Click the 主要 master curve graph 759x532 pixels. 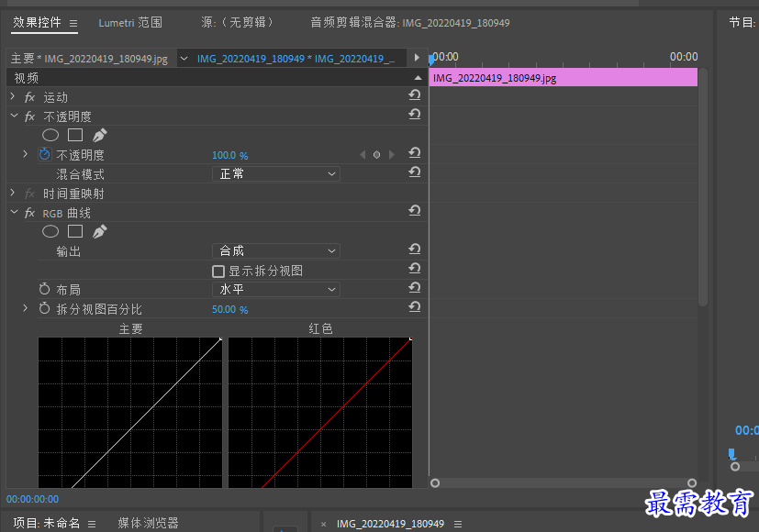click(130, 413)
